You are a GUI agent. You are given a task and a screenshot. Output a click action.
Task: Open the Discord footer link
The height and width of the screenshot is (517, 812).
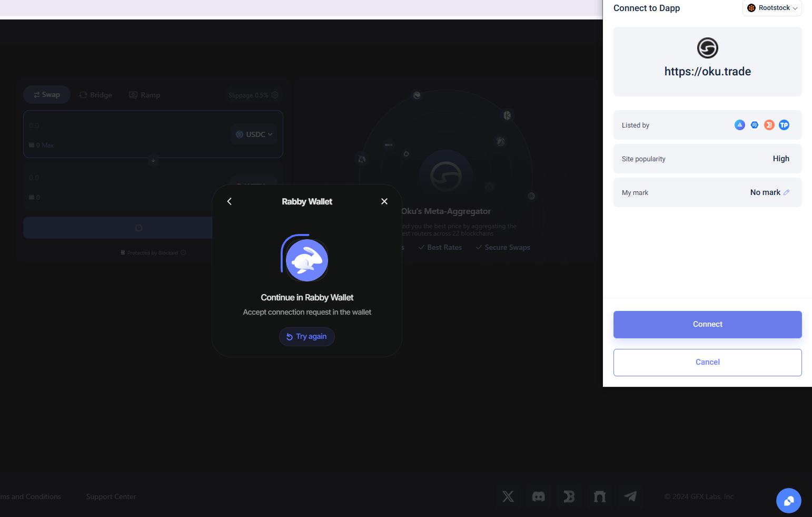(539, 496)
